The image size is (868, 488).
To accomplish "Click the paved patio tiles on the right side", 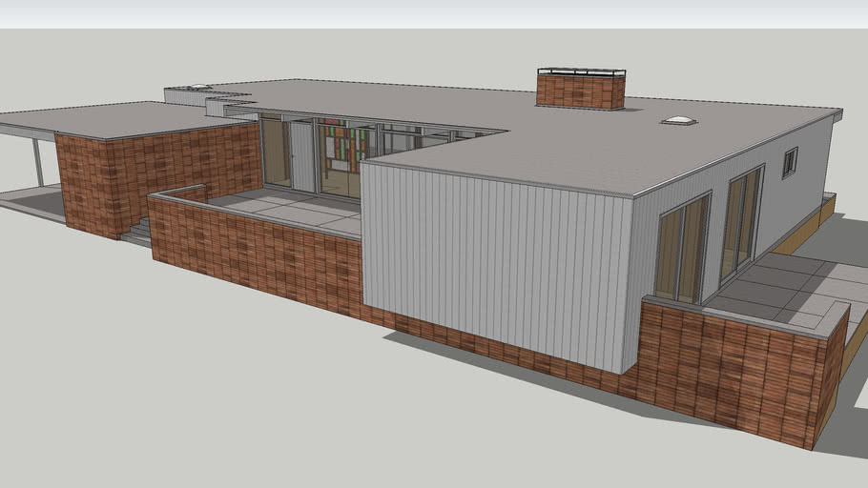I will [792, 286].
